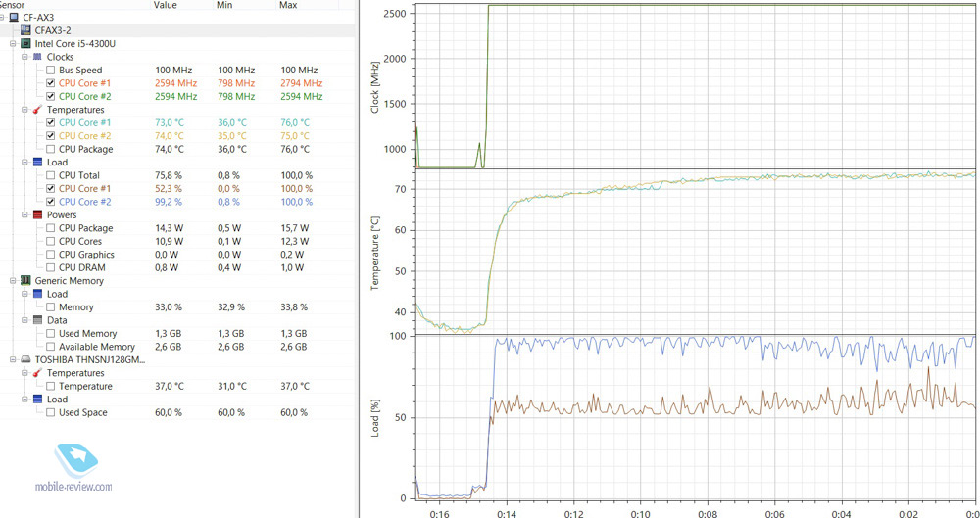Click the Intel Core i5-4300U processor icon
Image resolution: width=980 pixels, height=518 pixels.
pos(25,44)
